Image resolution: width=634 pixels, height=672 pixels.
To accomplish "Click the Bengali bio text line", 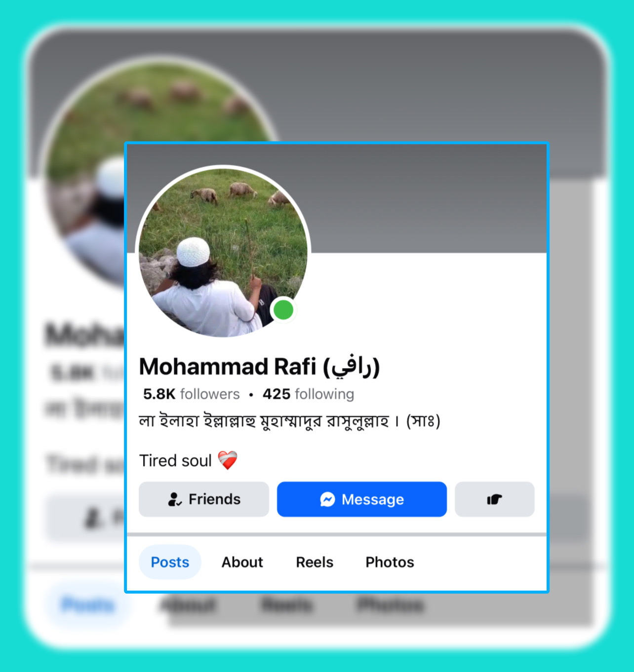I will click(289, 421).
